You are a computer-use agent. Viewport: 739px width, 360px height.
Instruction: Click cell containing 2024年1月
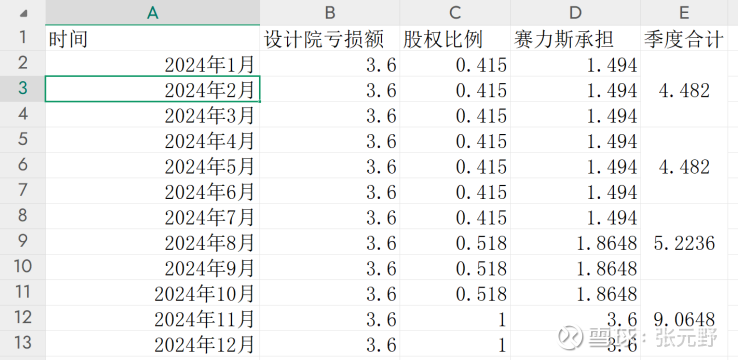click(152, 64)
